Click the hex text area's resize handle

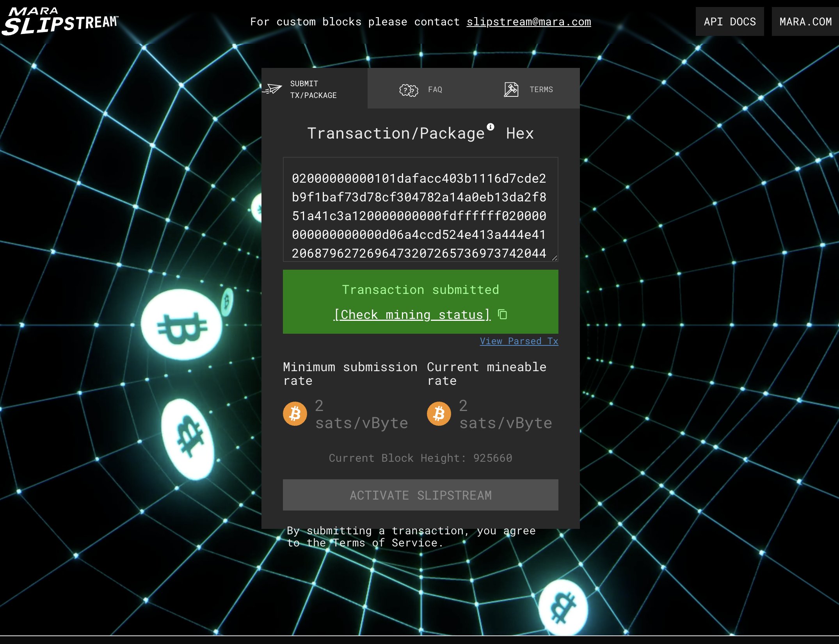pyautogui.click(x=555, y=258)
